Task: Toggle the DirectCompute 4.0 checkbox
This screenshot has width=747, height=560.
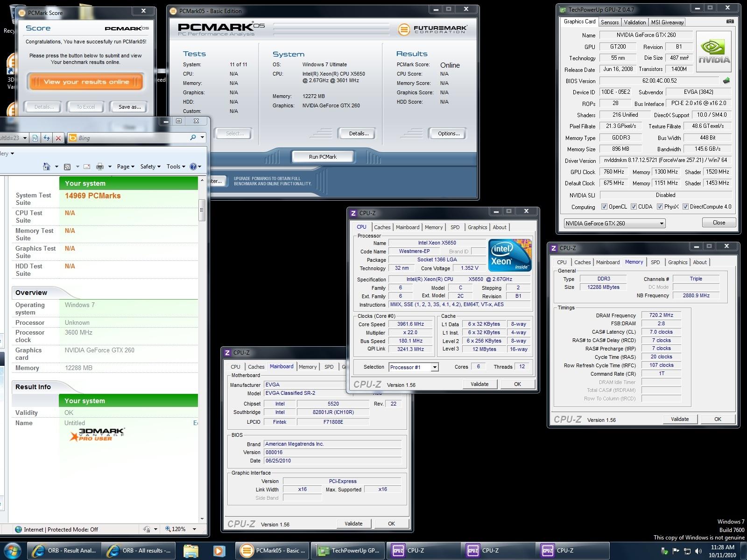Action: pyautogui.click(x=685, y=207)
